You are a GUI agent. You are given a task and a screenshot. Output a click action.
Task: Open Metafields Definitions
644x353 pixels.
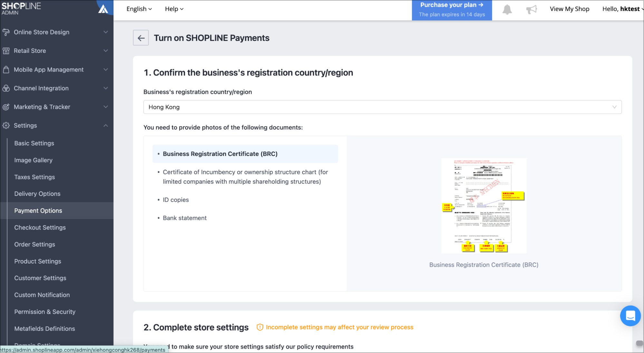point(44,329)
